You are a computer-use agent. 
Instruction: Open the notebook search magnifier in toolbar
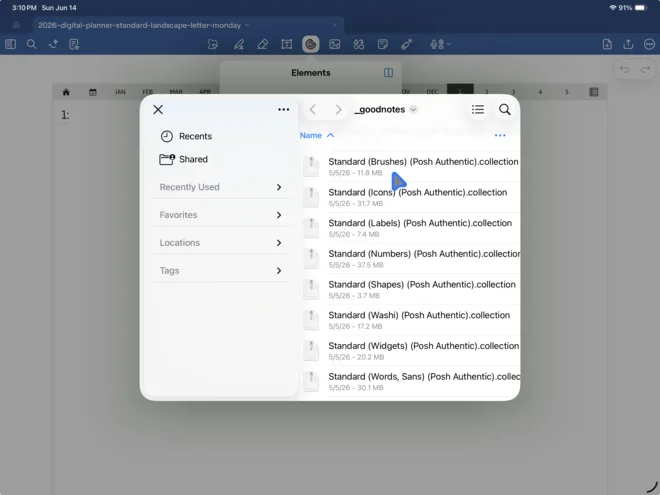(31, 44)
